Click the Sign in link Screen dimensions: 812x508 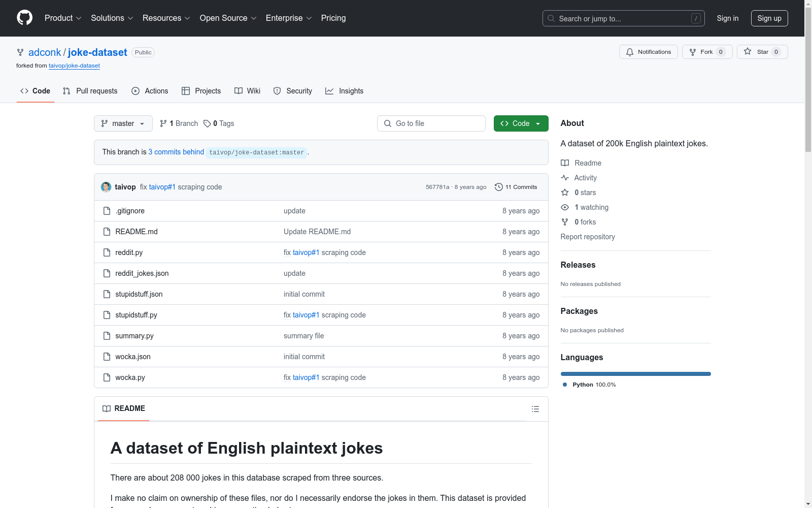point(727,18)
